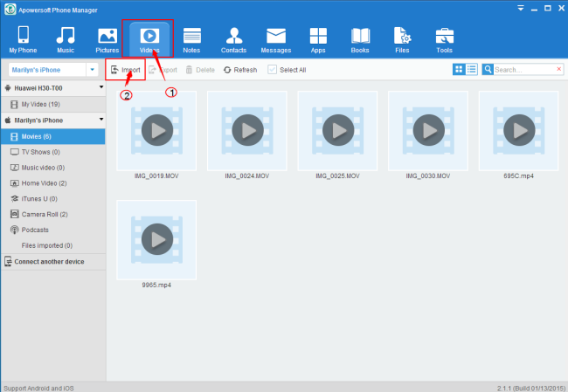Click the version 2.1.1 build text
This screenshot has width=568, height=392.
click(x=531, y=389)
